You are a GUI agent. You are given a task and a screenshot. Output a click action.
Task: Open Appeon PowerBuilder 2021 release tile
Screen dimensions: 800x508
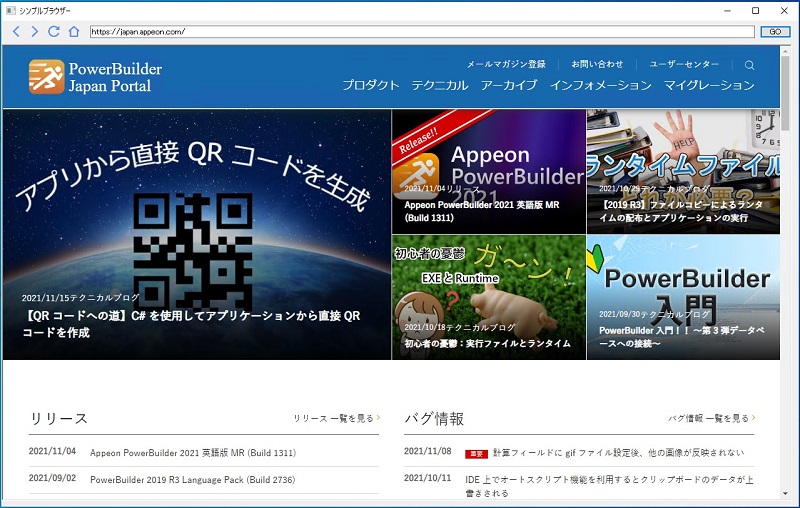coord(489,171)
